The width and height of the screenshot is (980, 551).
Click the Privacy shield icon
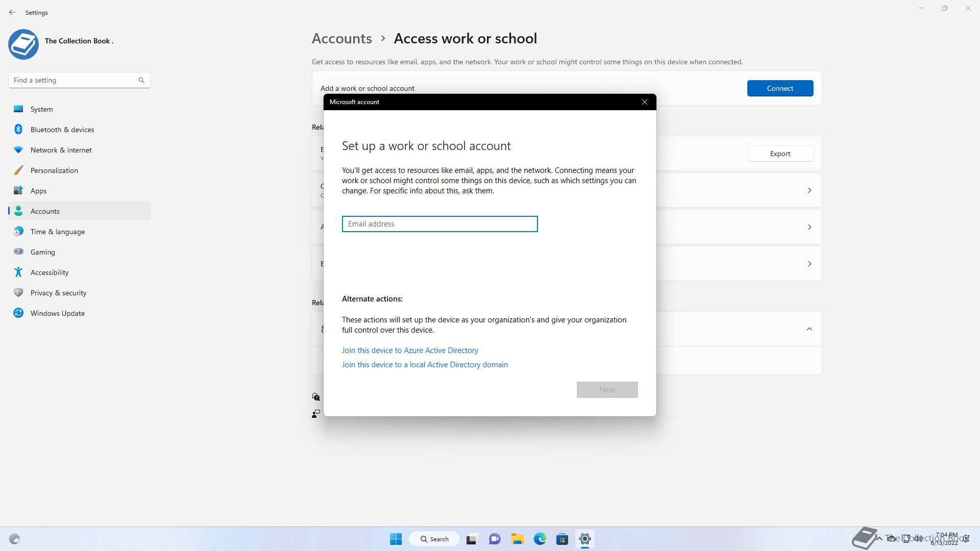(x=18, y=292)
